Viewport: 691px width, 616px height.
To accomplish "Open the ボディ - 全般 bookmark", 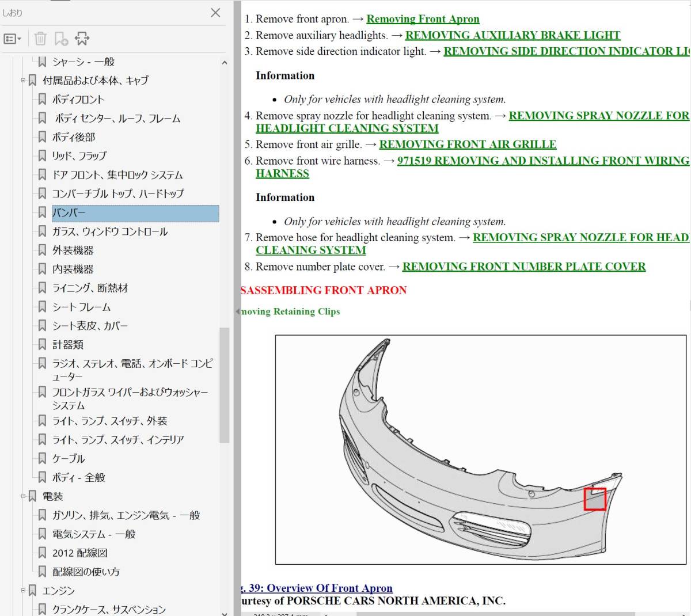I will [x=79, y=477].
